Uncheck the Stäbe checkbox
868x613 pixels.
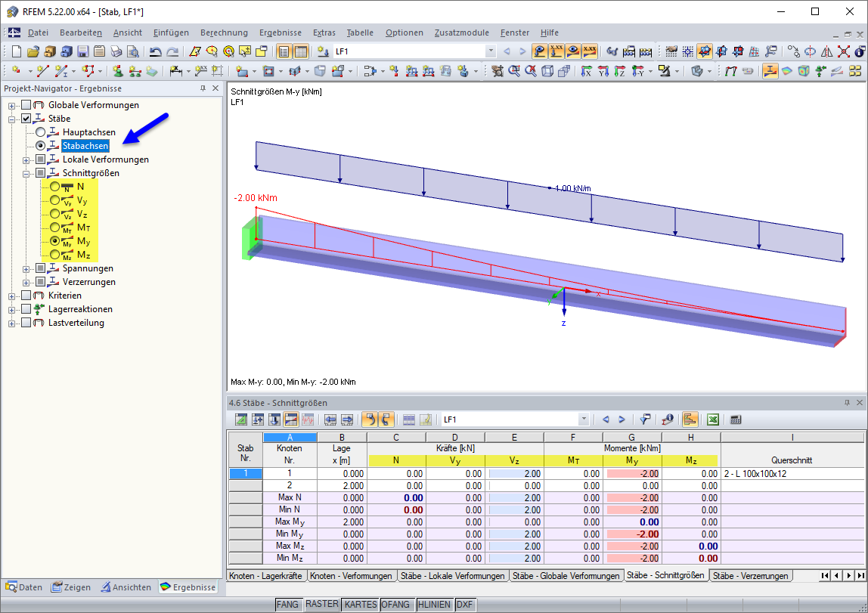[x=26, y=119]
